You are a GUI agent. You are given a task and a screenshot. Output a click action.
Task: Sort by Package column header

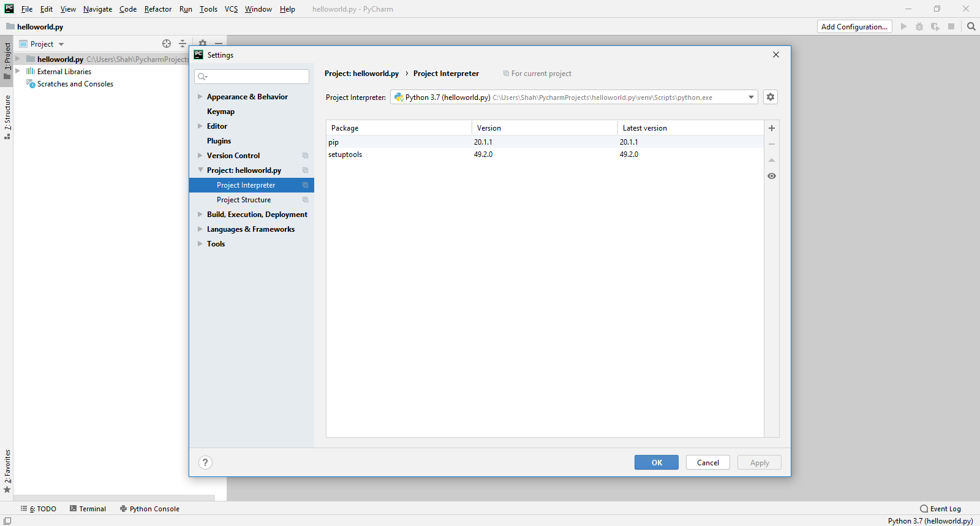(399, 128)
